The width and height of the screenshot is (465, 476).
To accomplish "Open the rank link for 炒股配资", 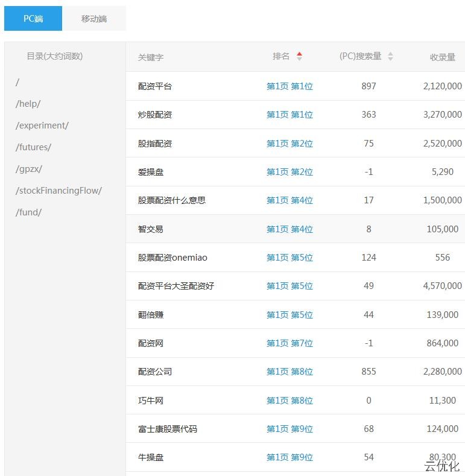I will (x=289, y=115).
